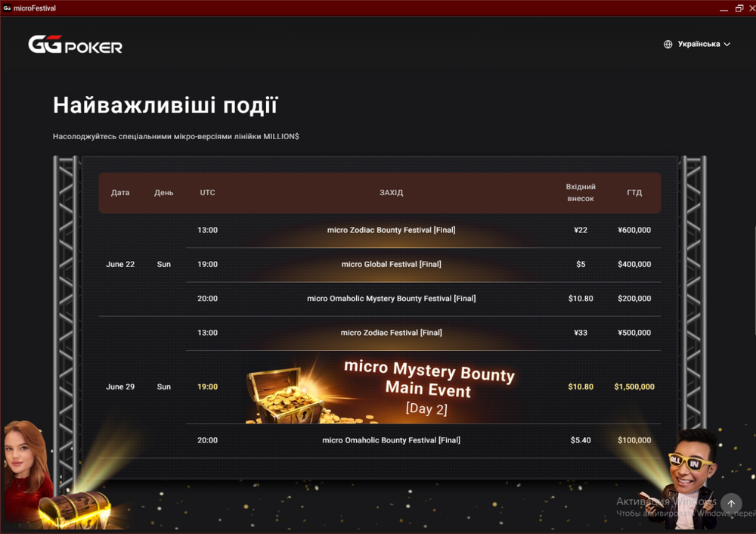The height and width of the screenshot is (534, 756).
Task: Click the microFestival app icon in title bar
Action: (x=7, y=8)
